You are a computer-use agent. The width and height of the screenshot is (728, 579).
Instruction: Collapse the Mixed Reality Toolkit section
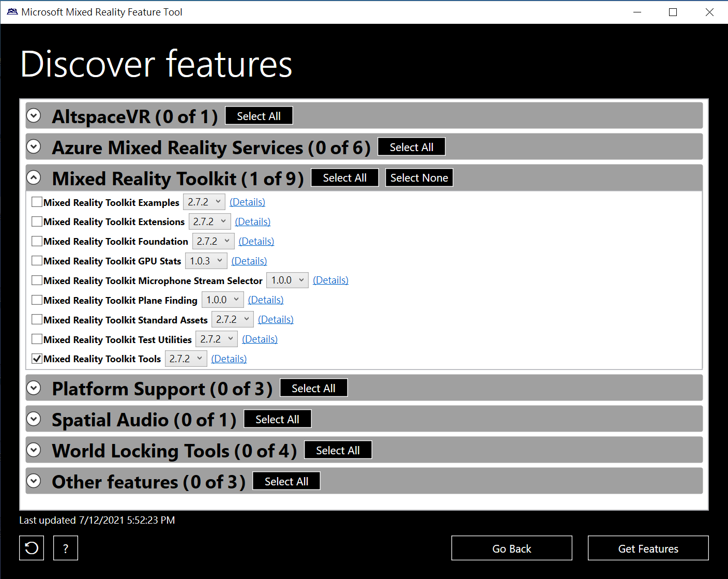(34, 177)
